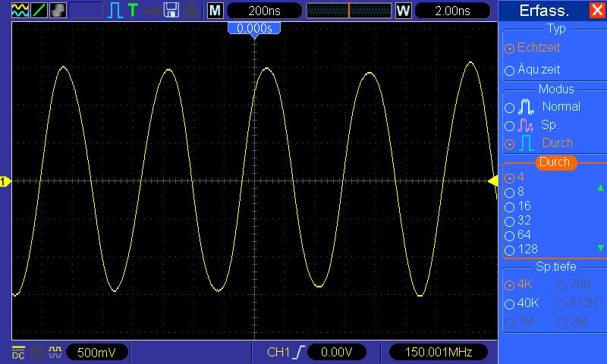
Task: Click the DC coupling icon at bottom left
Action: 18,352
